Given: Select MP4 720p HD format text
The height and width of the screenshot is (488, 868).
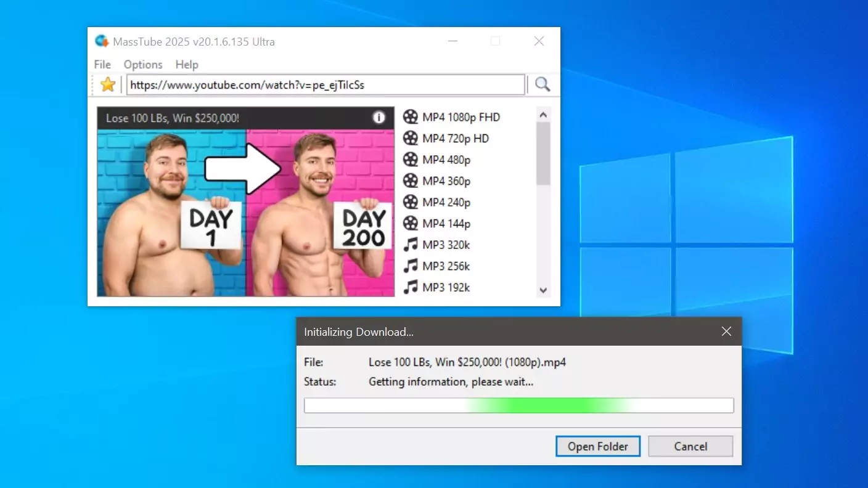Looking at the screenshot, I should 456,139.
